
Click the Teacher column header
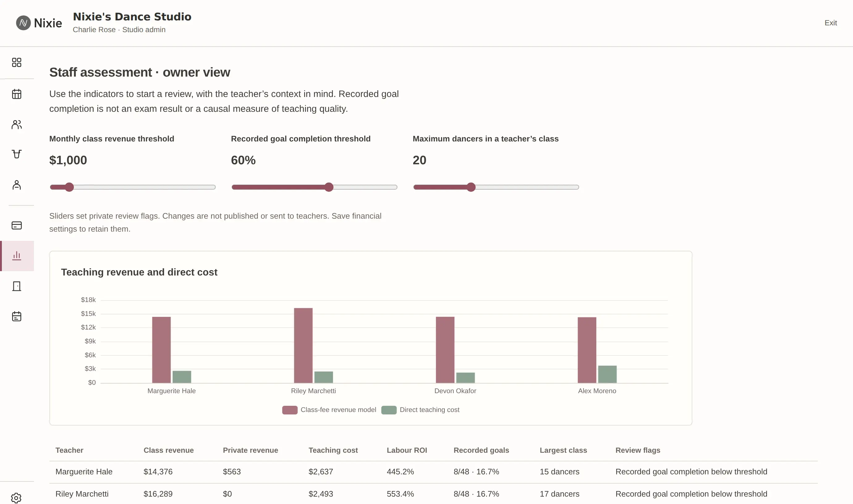[69, 450]
